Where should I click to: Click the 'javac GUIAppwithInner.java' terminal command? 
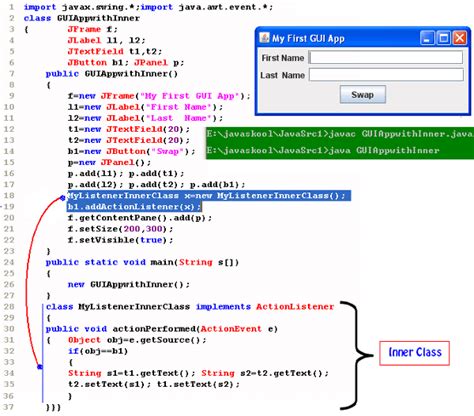click(x=401, y=134)
